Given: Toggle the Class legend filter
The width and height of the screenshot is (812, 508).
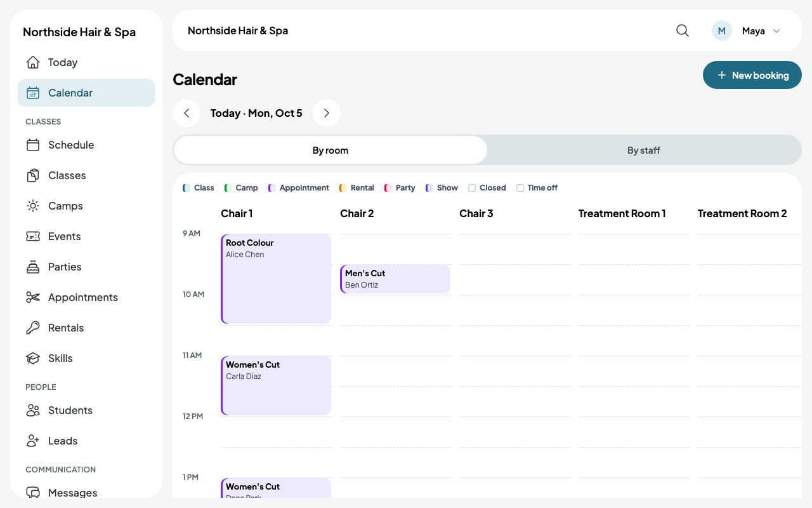Looking at the screenshot, I should [199, 188].
